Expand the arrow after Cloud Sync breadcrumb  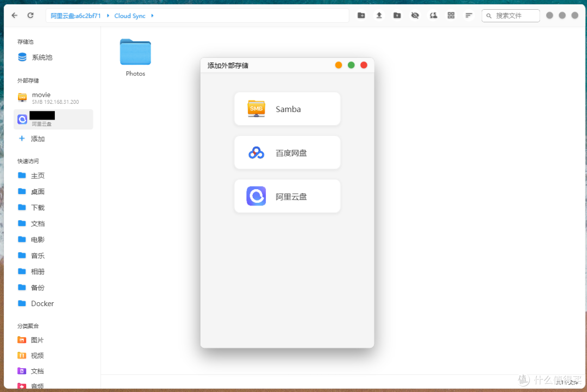(152, 16)
